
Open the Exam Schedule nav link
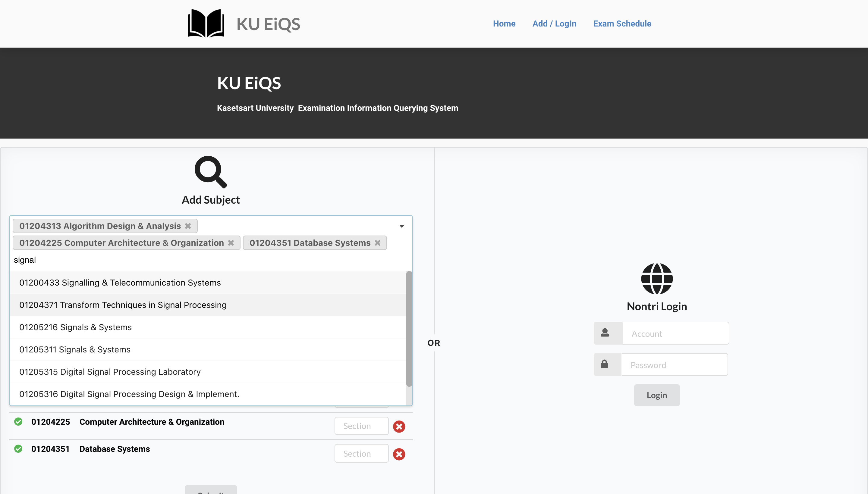[622, 23]
